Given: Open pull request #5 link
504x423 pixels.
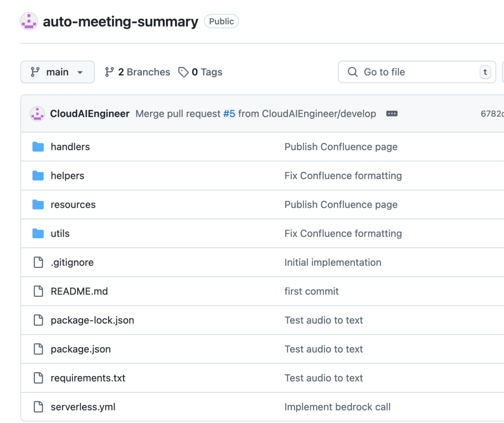Looking at the screenshot, I should click(x=229, y=113).
